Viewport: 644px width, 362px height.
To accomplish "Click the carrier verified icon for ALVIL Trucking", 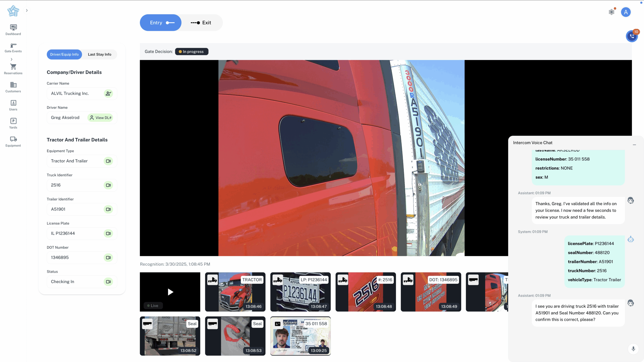I will [x=108, y=94].
